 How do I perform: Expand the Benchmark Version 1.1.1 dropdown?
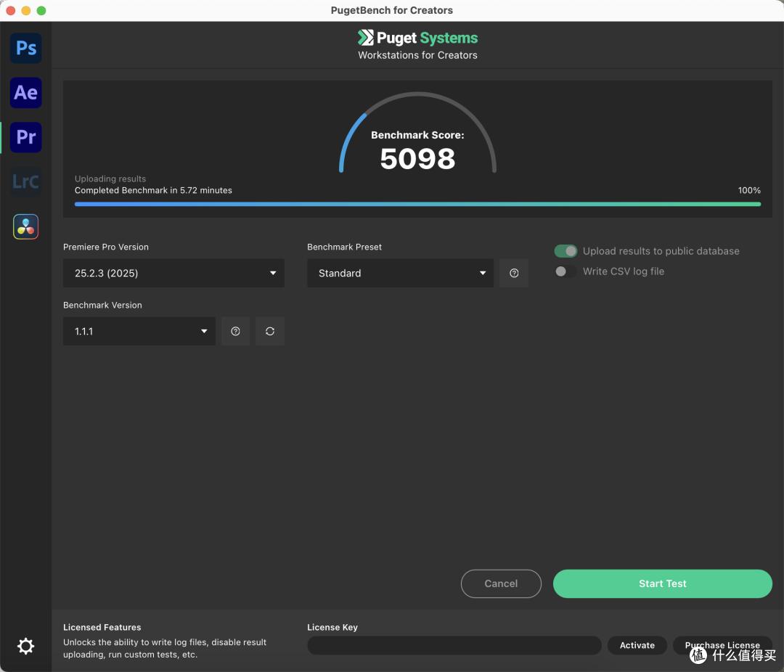[139, 331]
